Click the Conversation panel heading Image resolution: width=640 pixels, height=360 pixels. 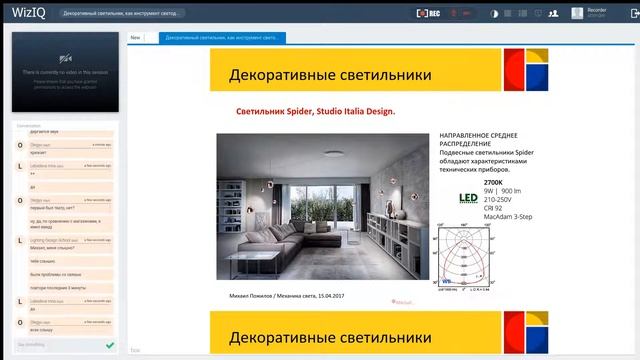tap(29, 126)
